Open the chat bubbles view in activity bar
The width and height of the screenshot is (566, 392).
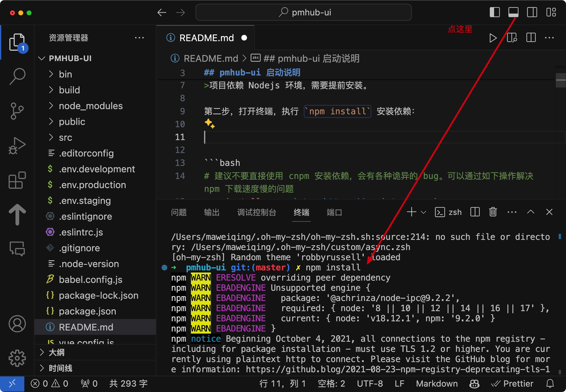pos(17,249)
